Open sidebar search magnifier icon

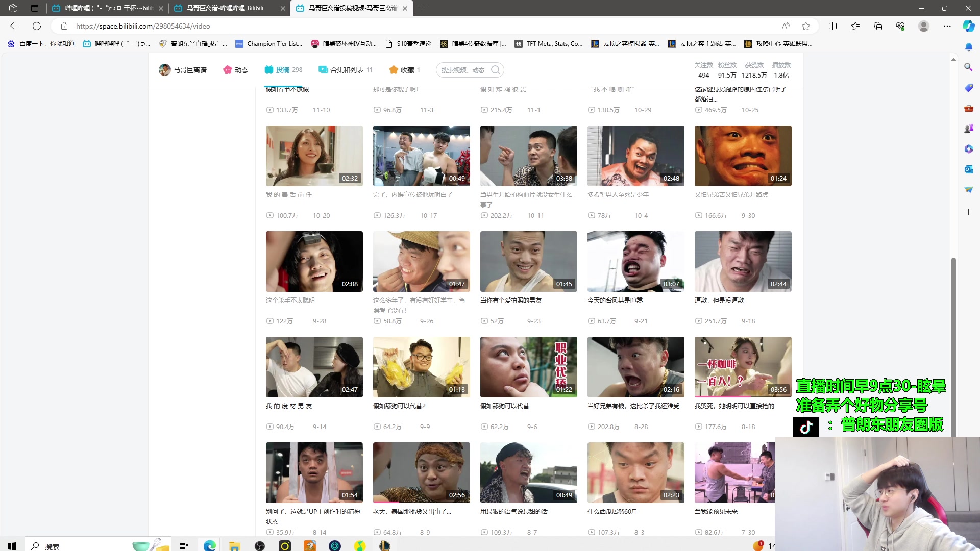[x=968, y=67]
